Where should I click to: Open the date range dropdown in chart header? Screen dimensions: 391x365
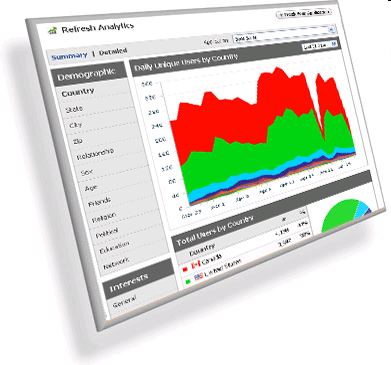point(319,46)
